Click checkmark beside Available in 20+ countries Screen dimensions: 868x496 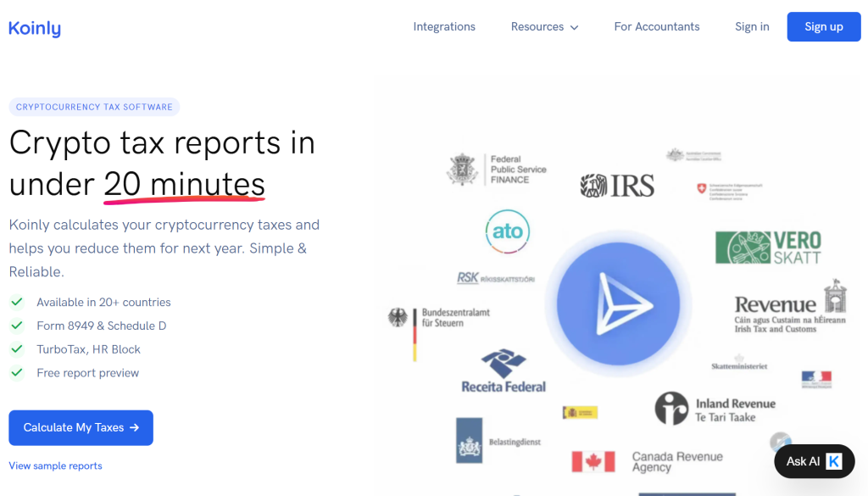click(x=16, y=302)
